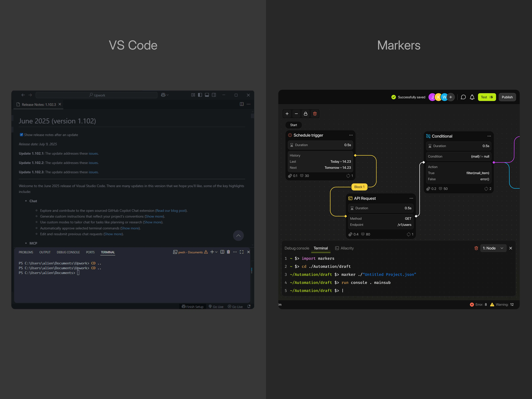Open comments speech bubble in Markers
This screenshot has width=532, height=399.
[463, 97]
